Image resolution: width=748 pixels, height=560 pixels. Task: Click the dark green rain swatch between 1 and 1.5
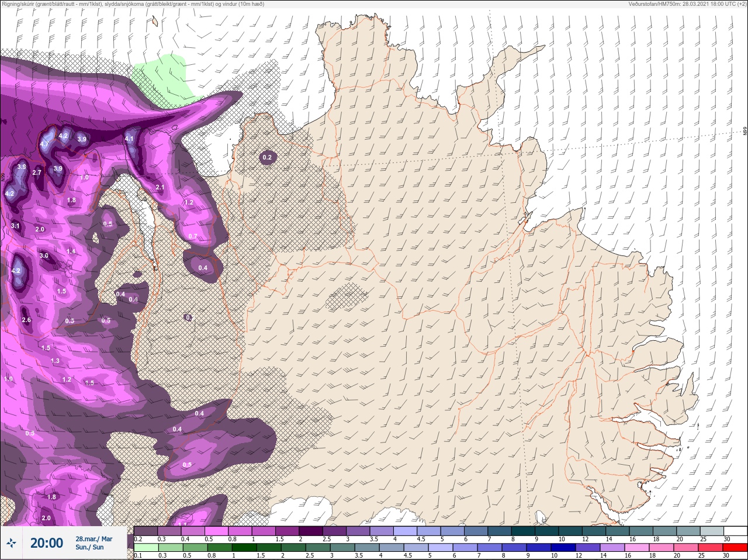[x=245, y=548]
